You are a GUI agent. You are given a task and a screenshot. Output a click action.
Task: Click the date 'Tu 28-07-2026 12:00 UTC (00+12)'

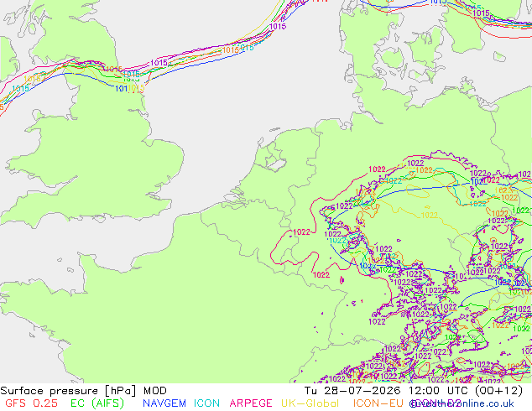point(414,391)
